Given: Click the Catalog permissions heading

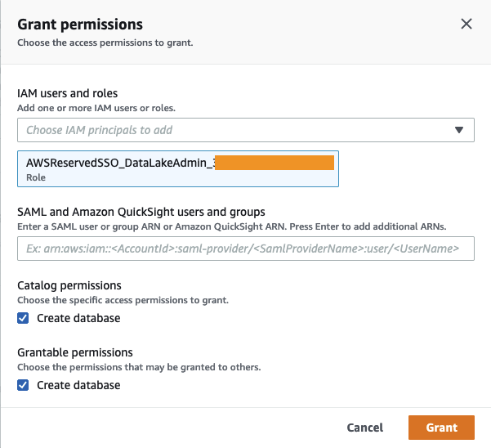Looking at the screenshot, I should pos(69,285).
